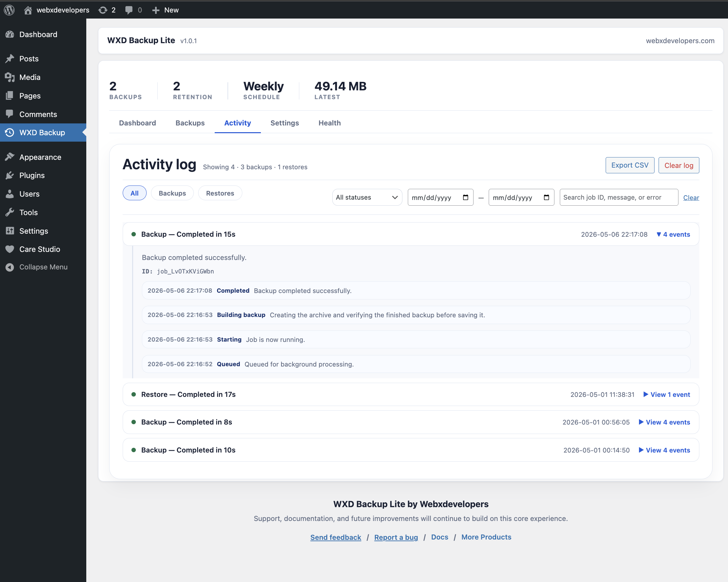The image size is (728, 582).
Task: Click the Clear filters link
Action: (x=691, y=198)
